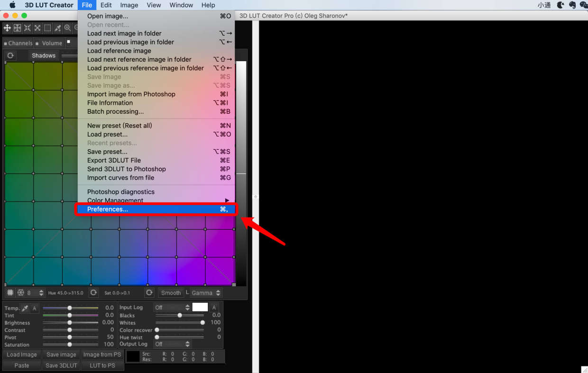Click the inward-arrows shrink view icon
588x373 pixels.
tap(27, 28)
